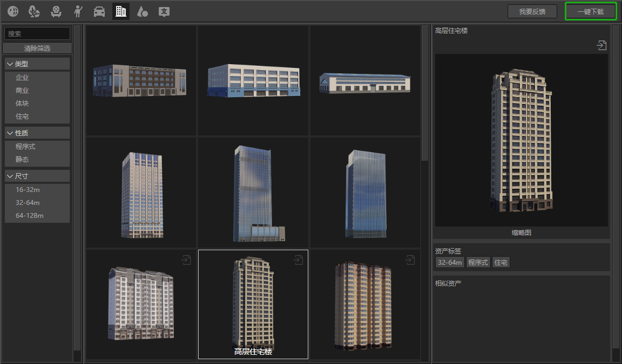
Task: Switch to the vehicles category tab
Action: click(99, 11)
